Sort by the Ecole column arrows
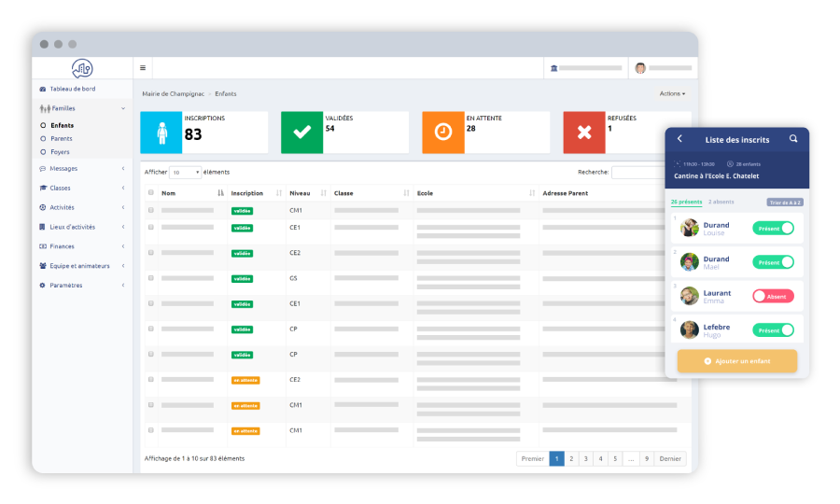This screenshot has width=840, height=504. pos(531,193)
